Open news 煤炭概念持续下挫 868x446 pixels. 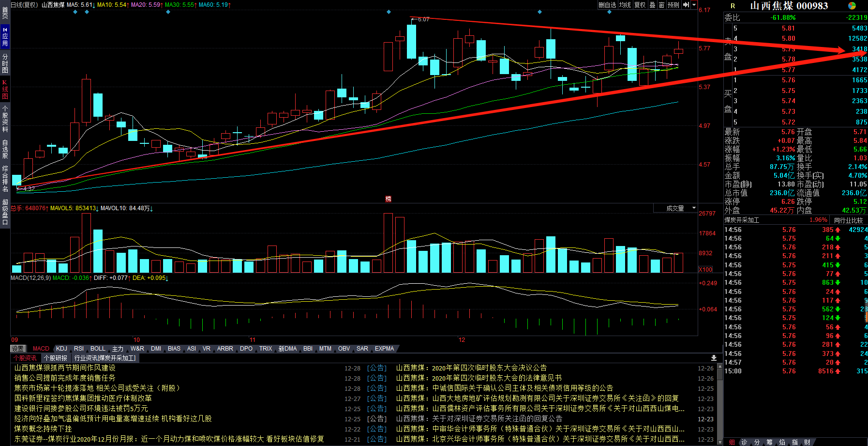click(43, 429)
